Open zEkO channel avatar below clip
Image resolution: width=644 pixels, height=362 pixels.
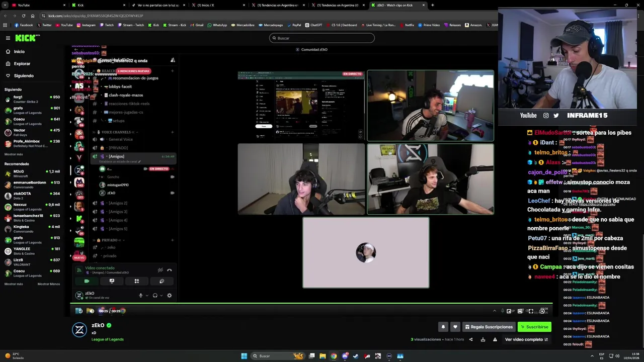coord(79,329)
